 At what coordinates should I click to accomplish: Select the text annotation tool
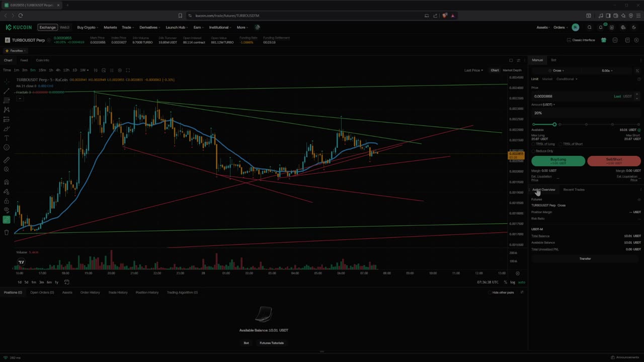[x=7, y=138]
